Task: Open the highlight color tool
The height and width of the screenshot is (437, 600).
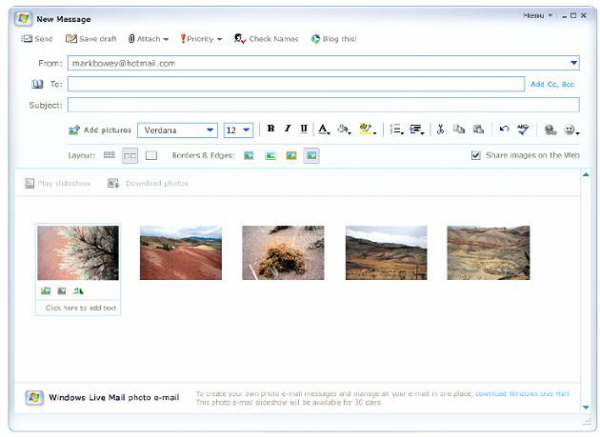Action: point(367,129)
